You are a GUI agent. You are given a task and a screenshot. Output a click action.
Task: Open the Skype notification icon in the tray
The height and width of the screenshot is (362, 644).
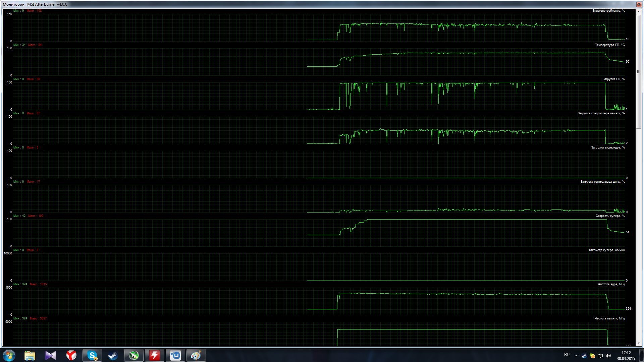(592, 356)
